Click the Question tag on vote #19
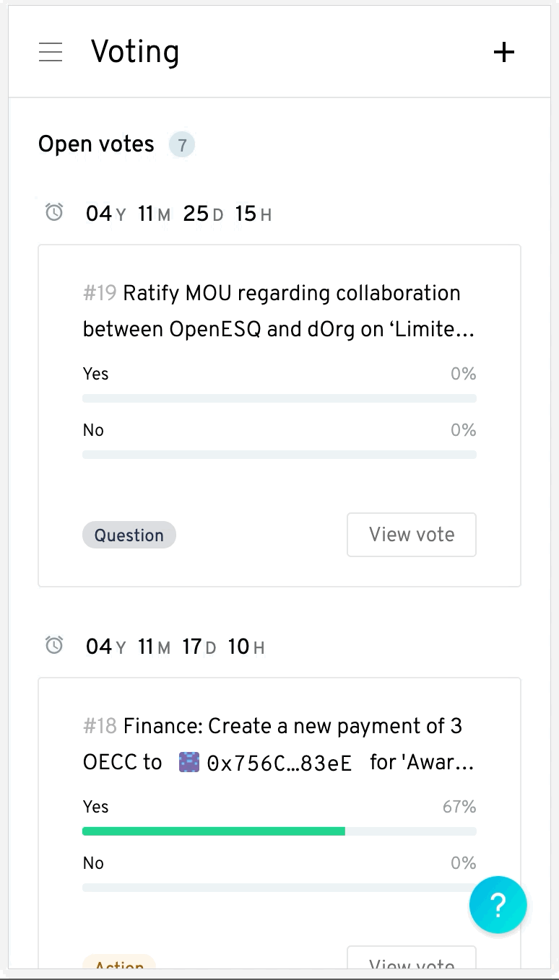 pos(129,535)
